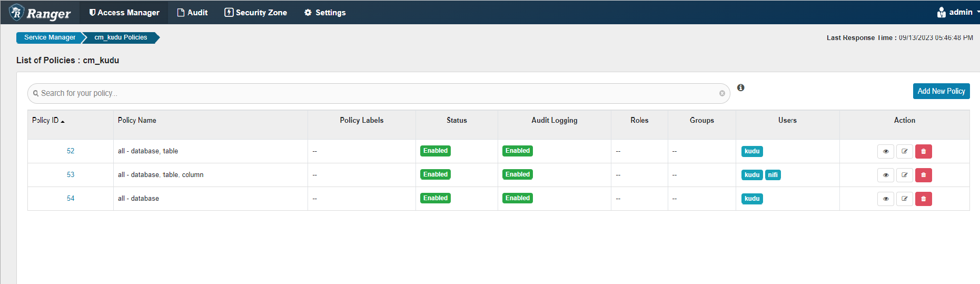Viewport: 980px width, 284px height.
Task: Clear the policy search box
Action: tap(722, 93)
